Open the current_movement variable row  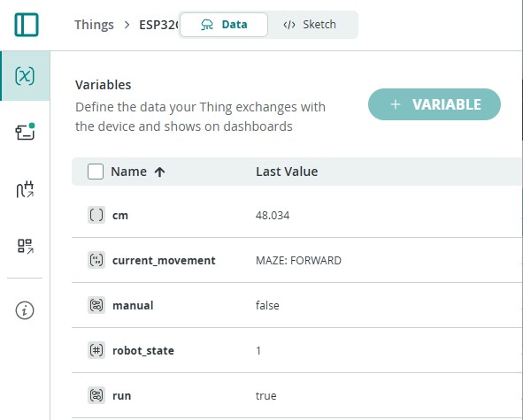tap(296, 260)
